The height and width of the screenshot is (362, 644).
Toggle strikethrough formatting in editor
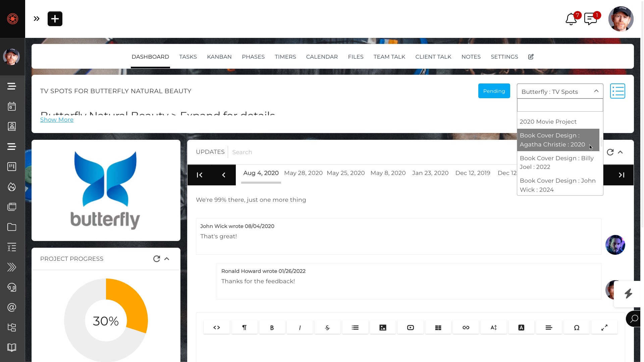pyautogui.click(x=327, y=327)
